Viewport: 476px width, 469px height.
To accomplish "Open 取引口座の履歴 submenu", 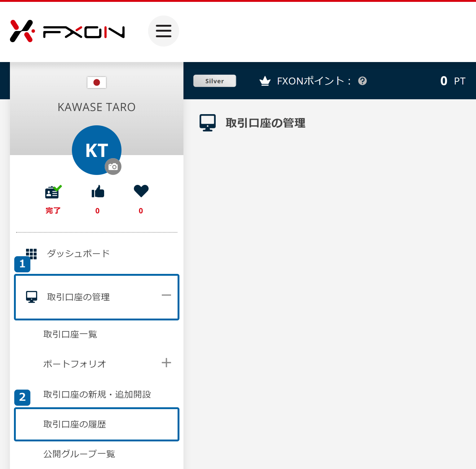I will pyautogui.click(x=97, y=424).
